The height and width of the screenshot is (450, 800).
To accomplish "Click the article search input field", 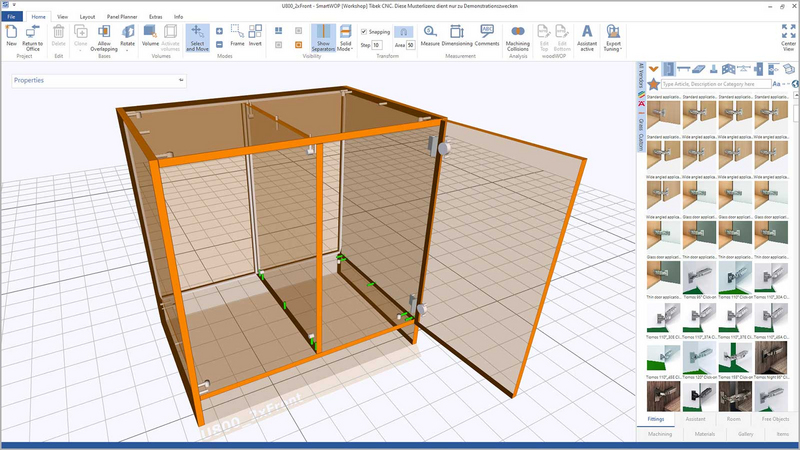I will 715,85.
